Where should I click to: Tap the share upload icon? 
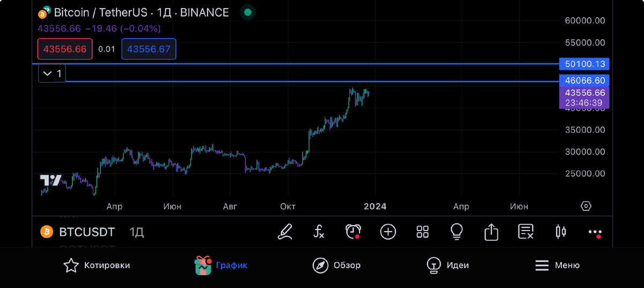(x=491, y=232)
